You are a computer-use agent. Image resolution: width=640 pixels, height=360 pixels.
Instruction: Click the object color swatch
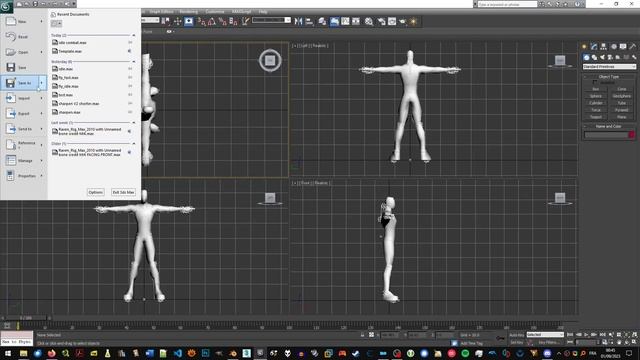pos(632,135)
